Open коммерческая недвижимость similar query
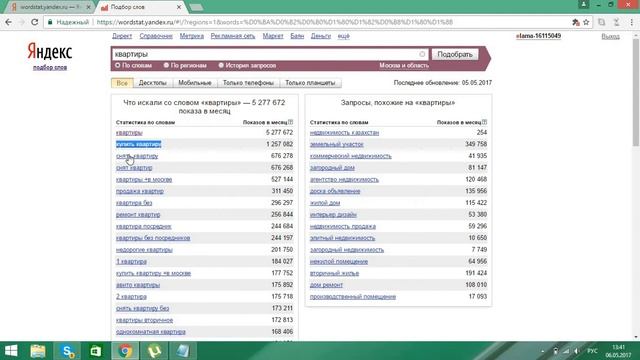This screenshot has height=360, width=640. tap(351, 156)
